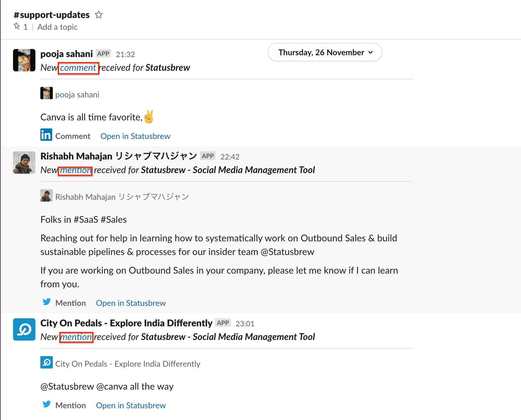The height and width of the screenshot is (420, 521).
Task: Click the pinned items pin icon
Action: pos(17,27)
